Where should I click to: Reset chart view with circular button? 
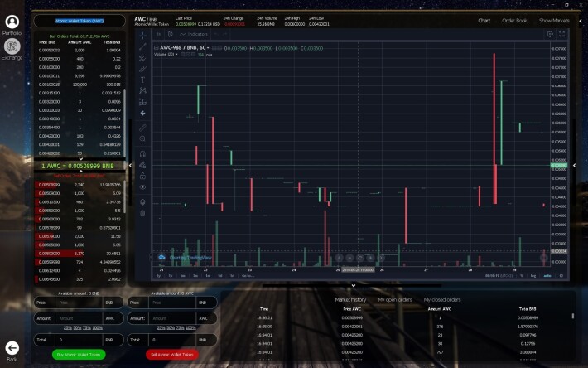[x=360, y=258]
